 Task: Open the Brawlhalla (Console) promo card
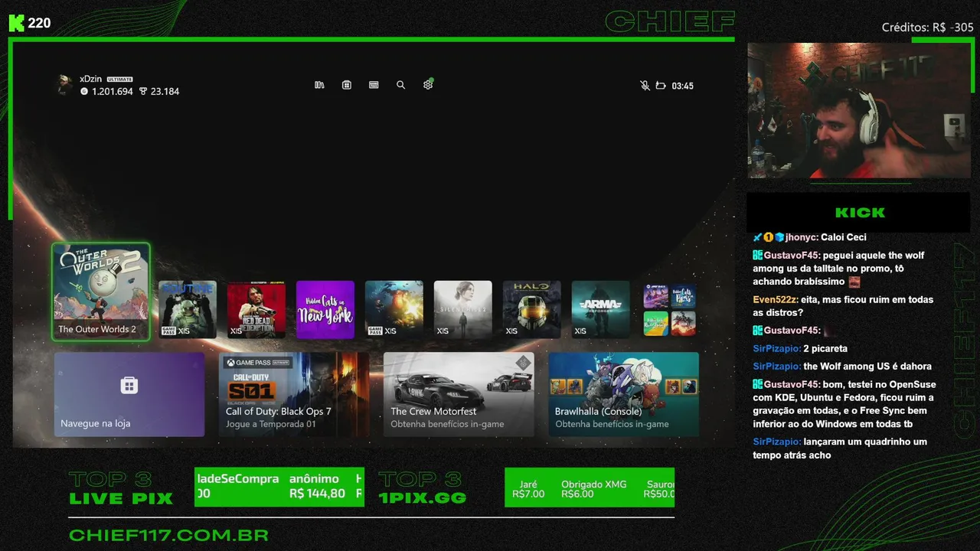point(624,394)
